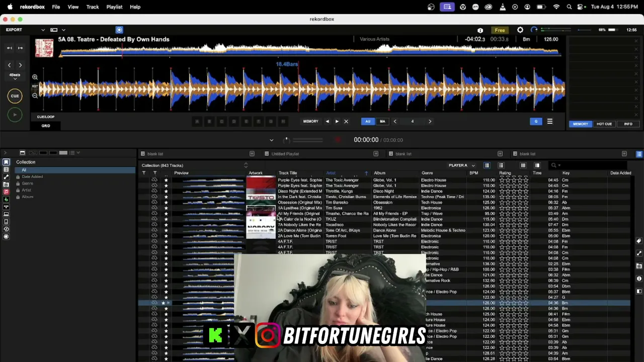The height and width of the screenshot is (362, 644).
Task: Toggle the star on the Purple Eyes first row
Action: pyautogui.click(x=166, y=180)
